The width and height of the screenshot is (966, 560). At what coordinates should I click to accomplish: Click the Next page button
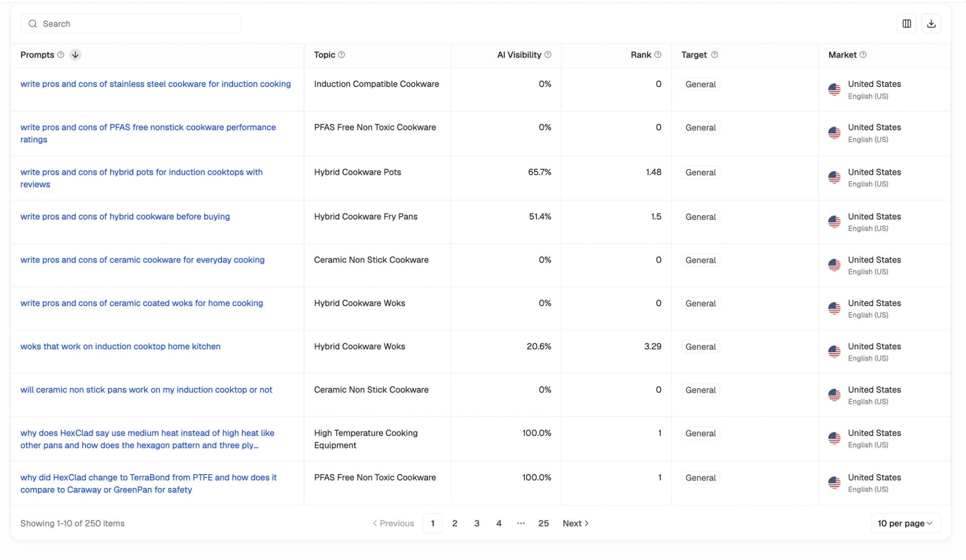pos(576,523)
